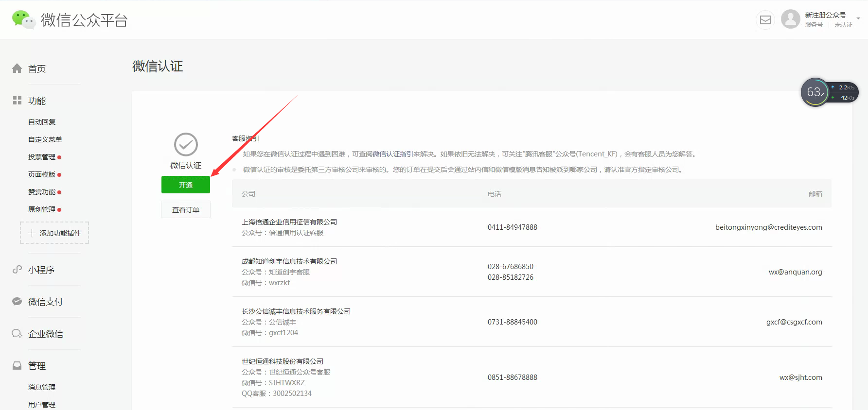The height and width of the screenshot is (410, 868).
Task: Click the WeChat logo icon in header
Action: (23, 19)
